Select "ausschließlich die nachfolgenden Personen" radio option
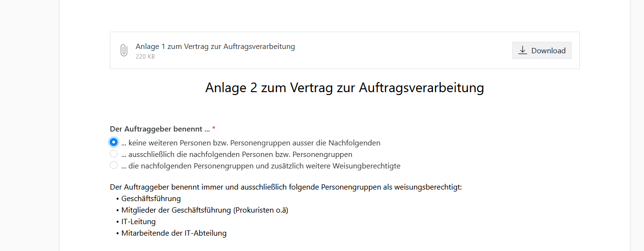This screenshot has width=644, height=251. click(114, 154)
